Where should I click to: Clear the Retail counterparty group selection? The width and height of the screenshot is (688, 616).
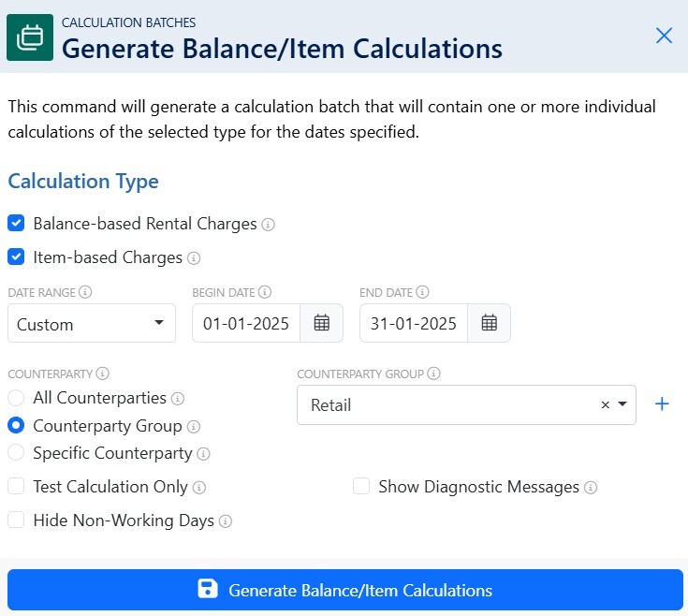(605, 404)
